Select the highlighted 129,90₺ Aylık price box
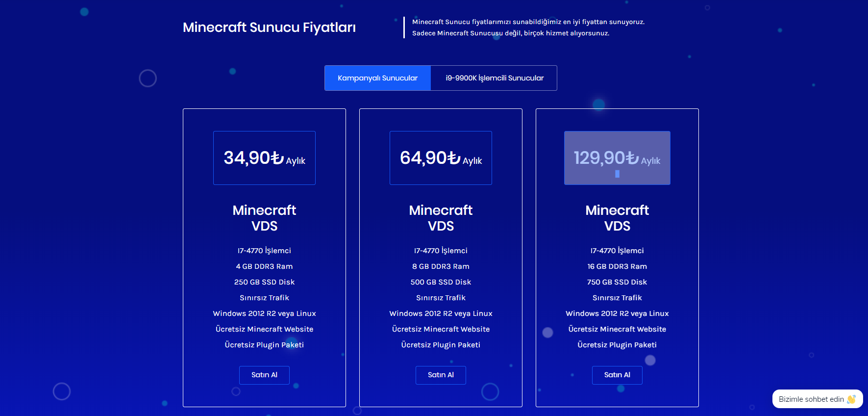 617,158
